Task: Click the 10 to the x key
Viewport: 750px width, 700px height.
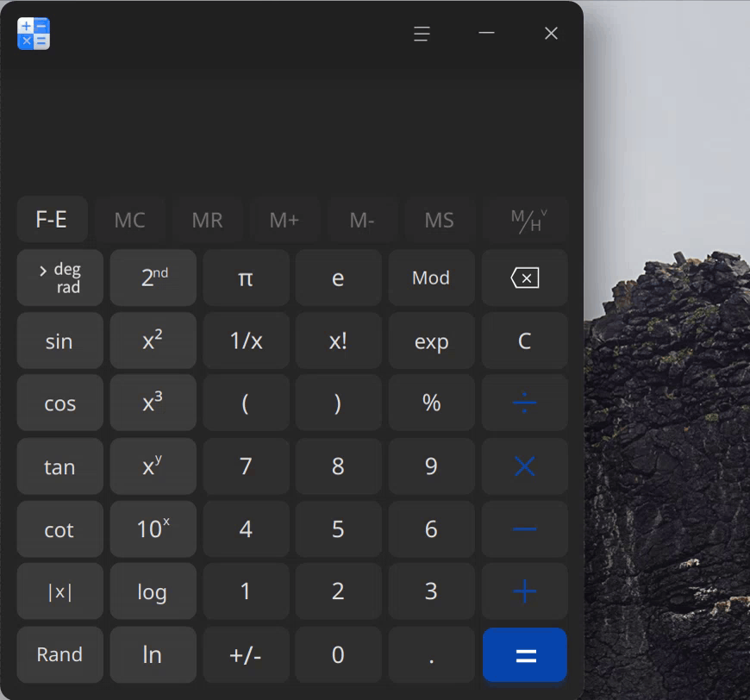Action: [153, 528]
